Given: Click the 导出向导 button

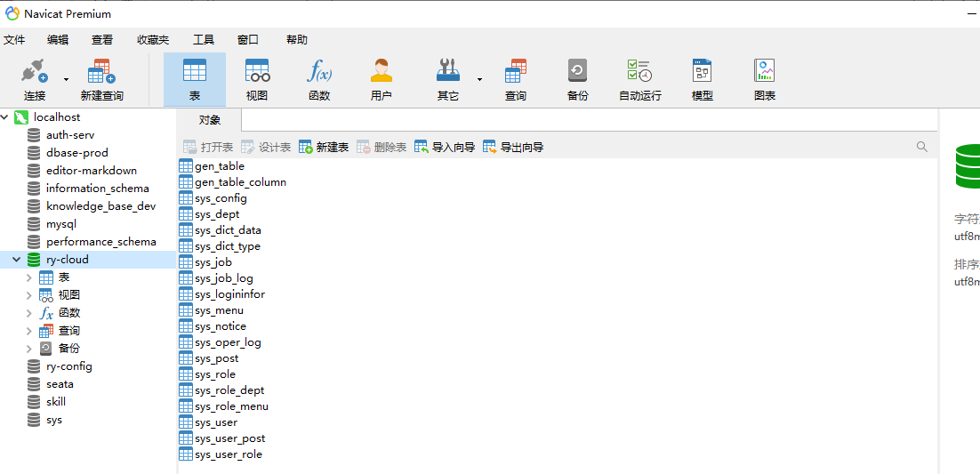Looking at the screenshot, I should 513,147.
